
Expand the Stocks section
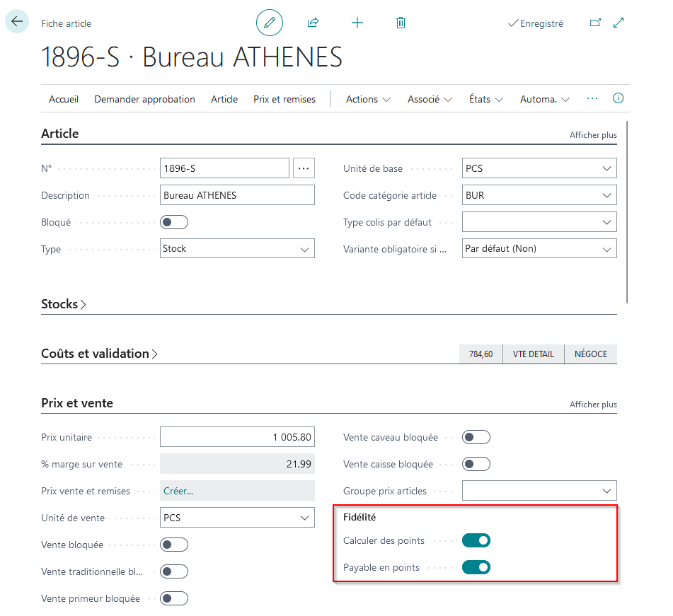click(64, 304)
